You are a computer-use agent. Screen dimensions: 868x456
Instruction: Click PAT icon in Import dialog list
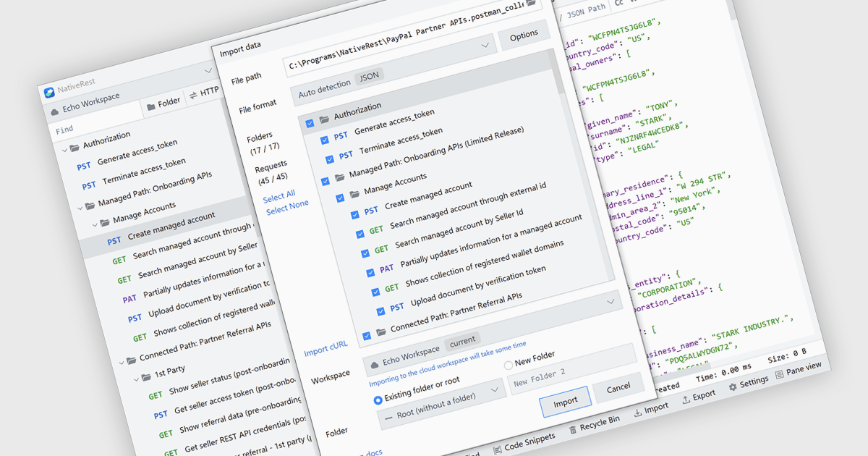pyautogui.click(x=386, y=268)
